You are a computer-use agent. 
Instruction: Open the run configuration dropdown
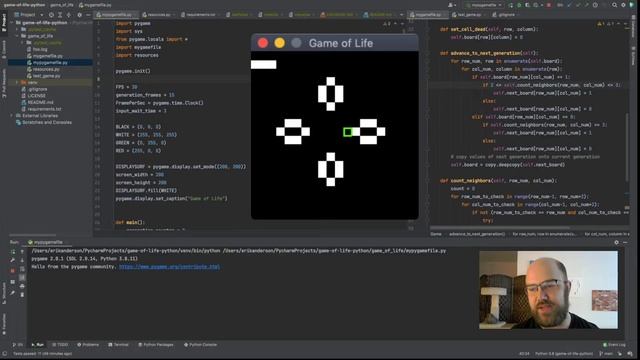[483, 5]
